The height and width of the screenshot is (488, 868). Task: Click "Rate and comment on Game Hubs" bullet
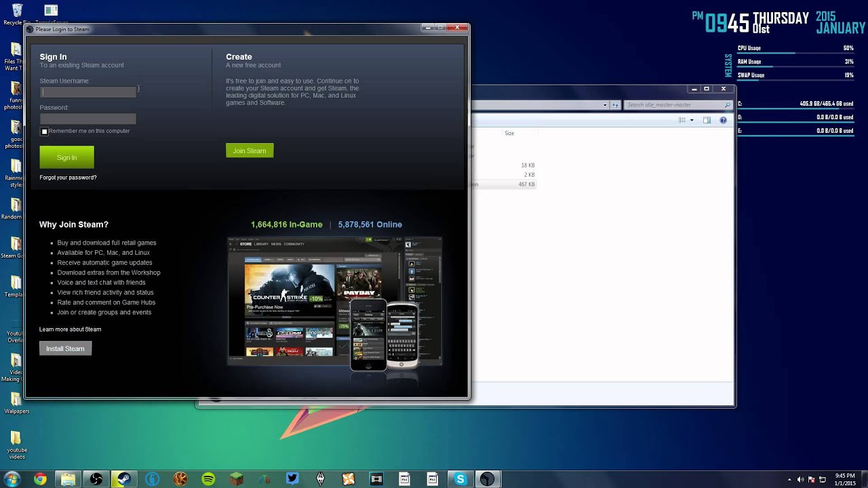pos(106,302)
